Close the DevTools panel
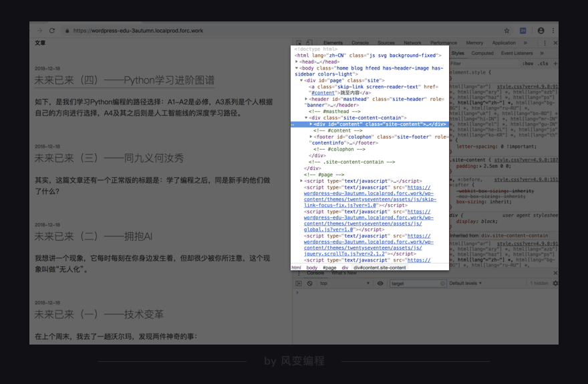Viewport: 588px width, 384px height. 555,43
